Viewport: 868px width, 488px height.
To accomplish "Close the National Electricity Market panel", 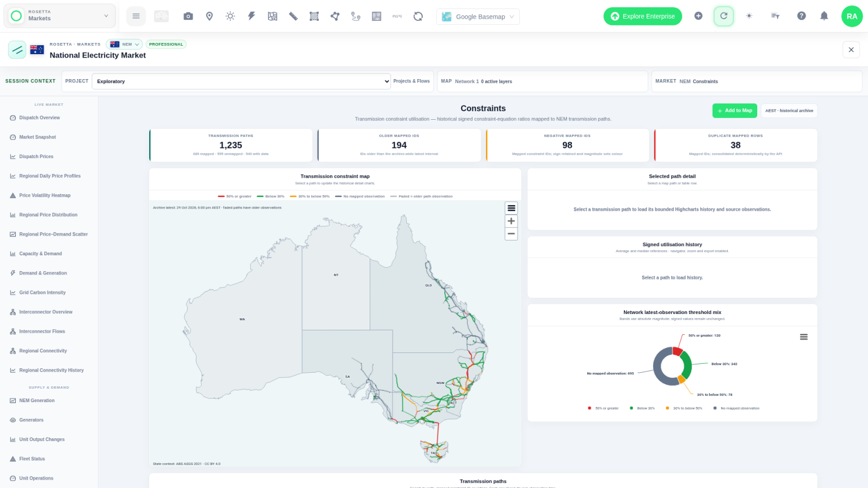I will tap(851, 50).
